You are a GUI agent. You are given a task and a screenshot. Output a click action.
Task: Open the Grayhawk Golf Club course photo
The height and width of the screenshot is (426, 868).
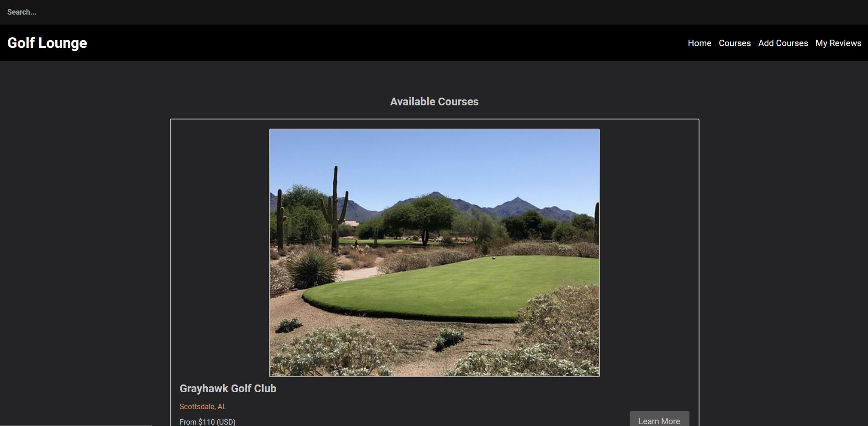point(434,253)
